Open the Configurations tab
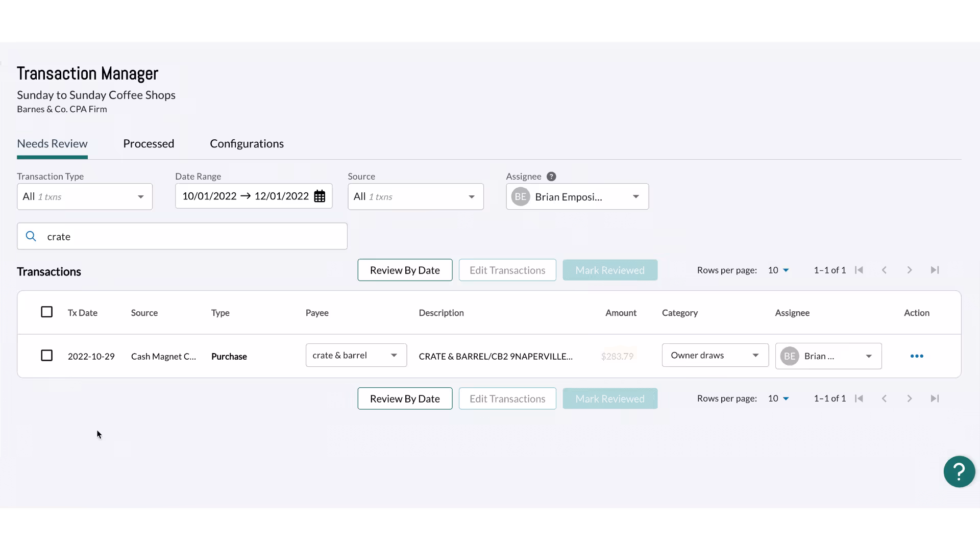 click(x=247, y=143)
